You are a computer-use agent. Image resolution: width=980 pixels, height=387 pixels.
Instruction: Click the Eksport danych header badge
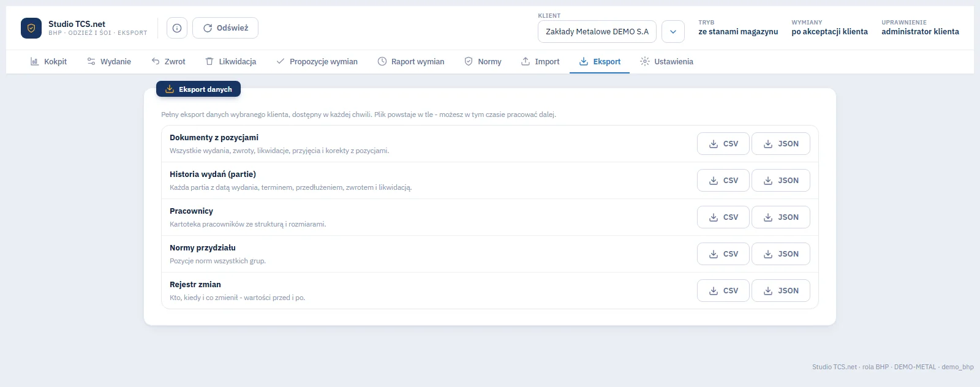[x=198, y=89]
